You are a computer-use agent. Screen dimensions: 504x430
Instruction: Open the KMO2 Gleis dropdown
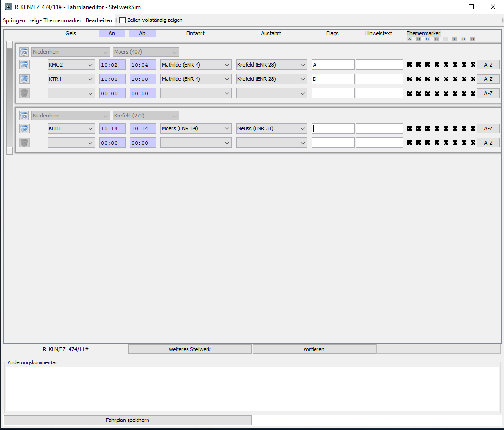(x=71, y=65)
